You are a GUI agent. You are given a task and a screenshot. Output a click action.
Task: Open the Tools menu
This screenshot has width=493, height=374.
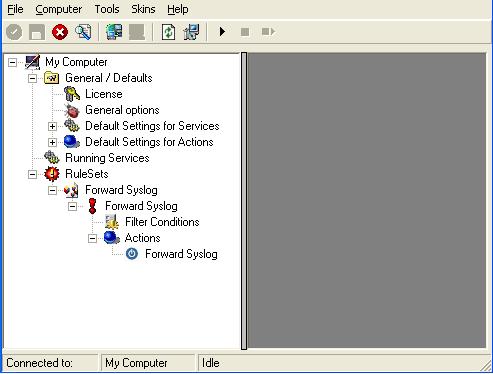107,9
